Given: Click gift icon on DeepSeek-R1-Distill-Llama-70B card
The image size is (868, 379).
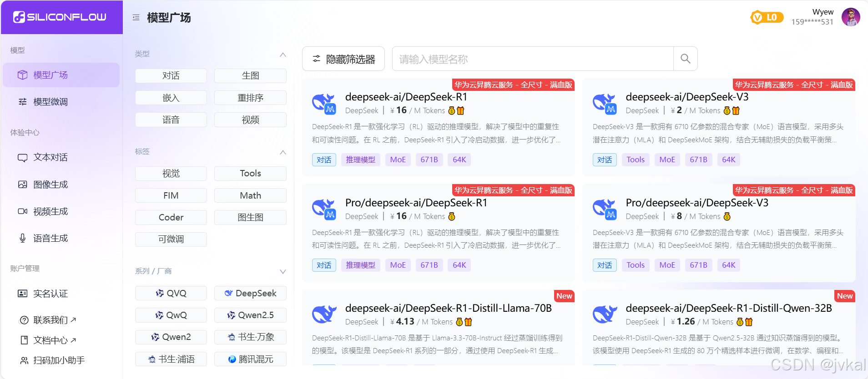Looking at the screenshot, I should click(x=468, y=322).
